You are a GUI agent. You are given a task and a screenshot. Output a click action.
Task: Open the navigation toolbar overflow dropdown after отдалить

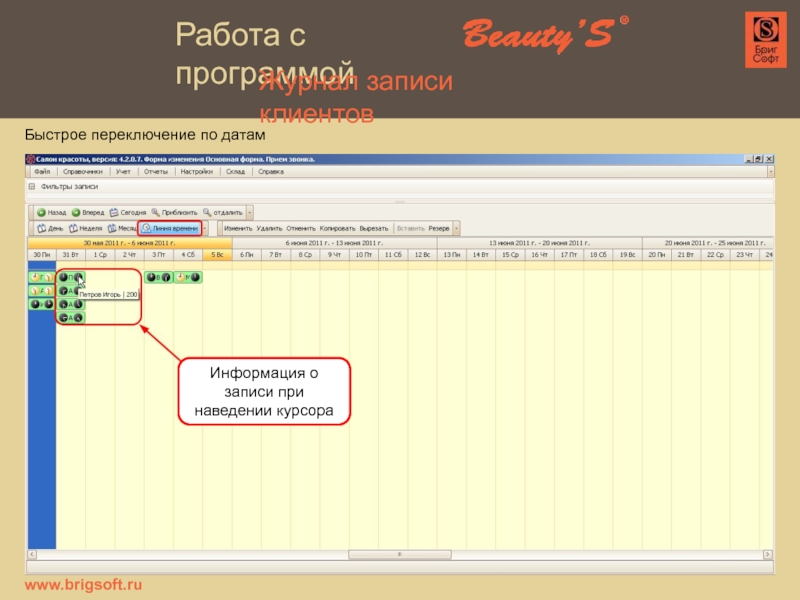tap(249, 212)
